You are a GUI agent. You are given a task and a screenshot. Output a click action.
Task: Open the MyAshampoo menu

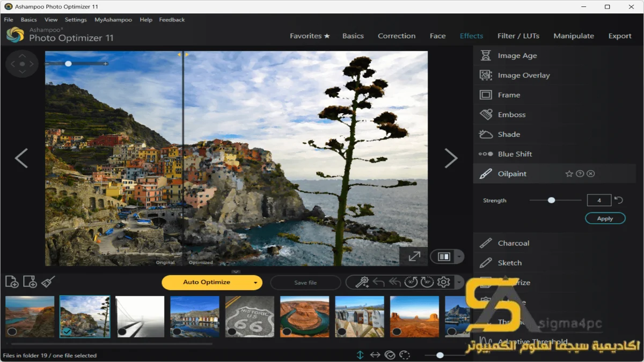(x=113, y=20)
